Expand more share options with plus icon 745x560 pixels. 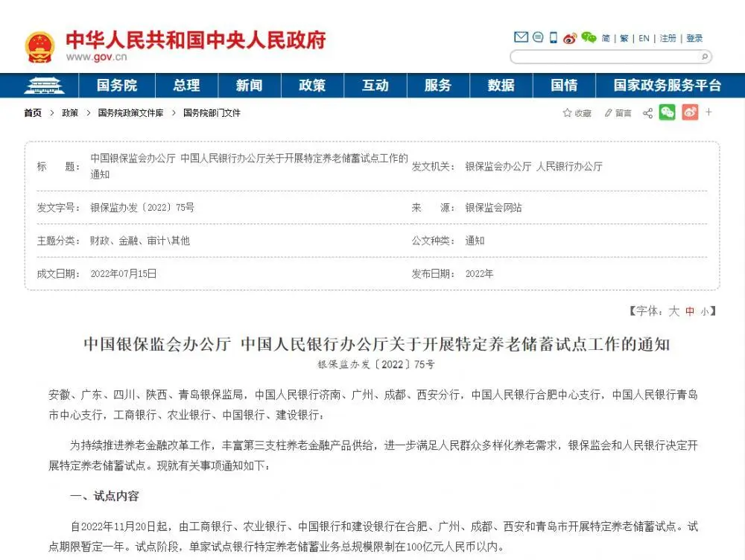(x=709, y=112)
